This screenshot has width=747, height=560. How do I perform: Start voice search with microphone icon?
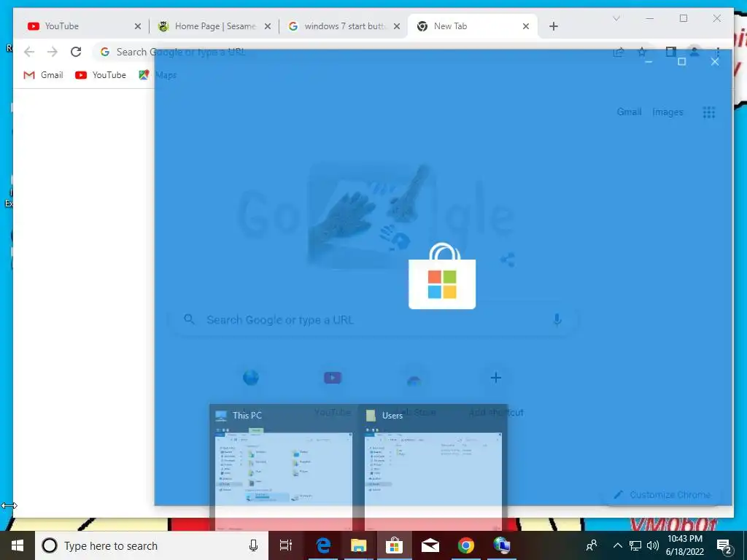tap(557, 319)
